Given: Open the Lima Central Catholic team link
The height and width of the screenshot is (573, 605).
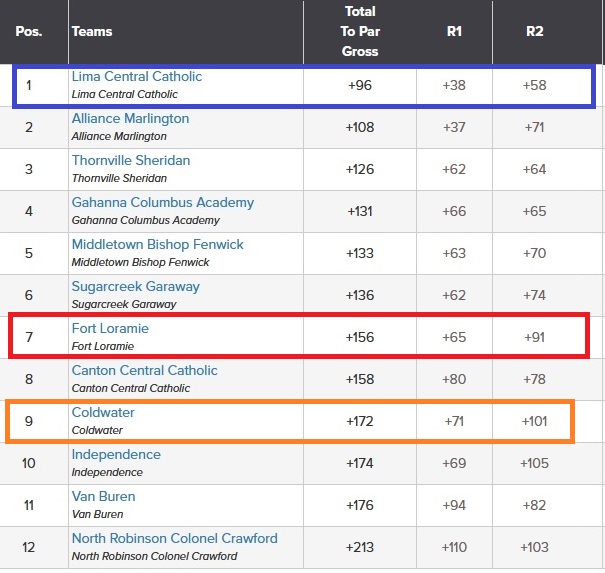Looking at the screenshot, I should [137, 77].
